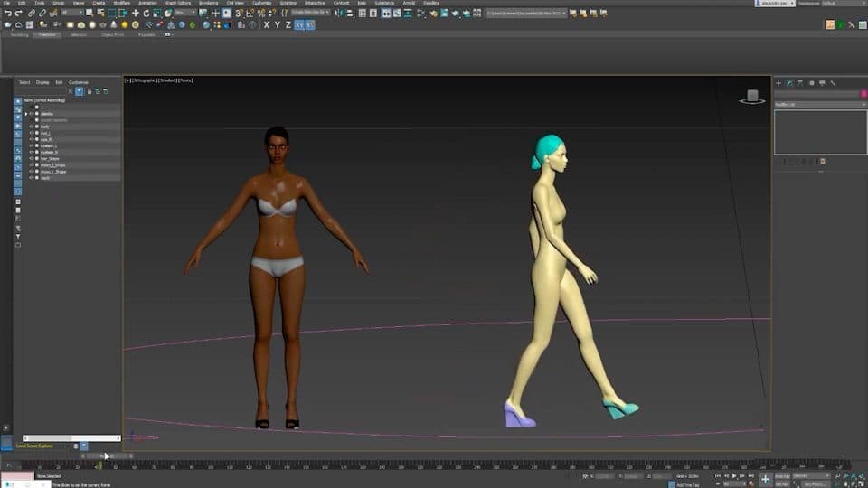Open the reference coordinate system dropdown

(186, 13)
